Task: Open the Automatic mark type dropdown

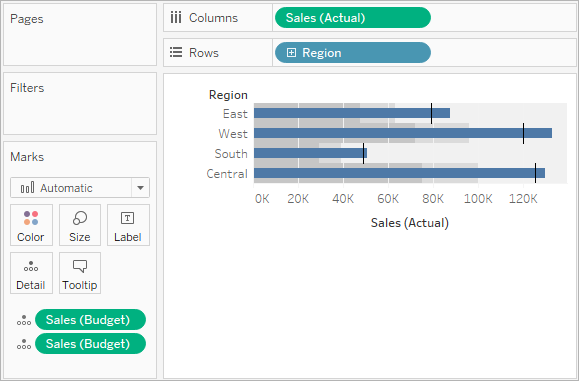Action: pyautogui.click(x=140, y=188)
